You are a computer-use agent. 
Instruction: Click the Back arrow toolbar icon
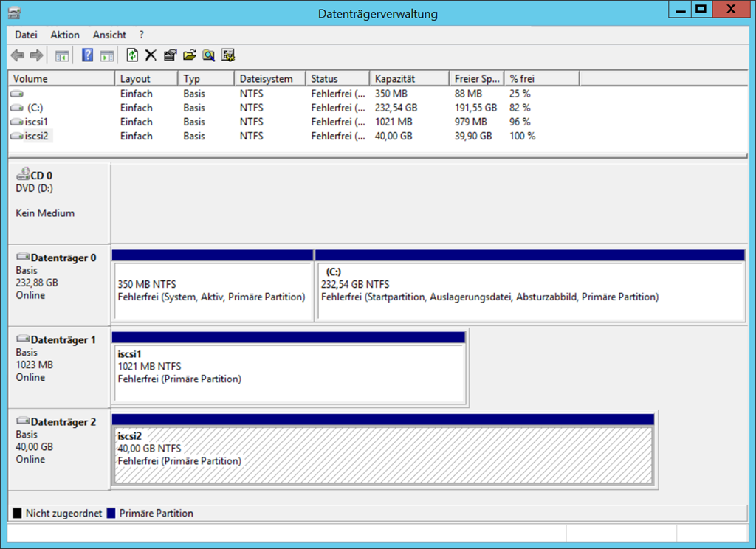click(18, 55)
